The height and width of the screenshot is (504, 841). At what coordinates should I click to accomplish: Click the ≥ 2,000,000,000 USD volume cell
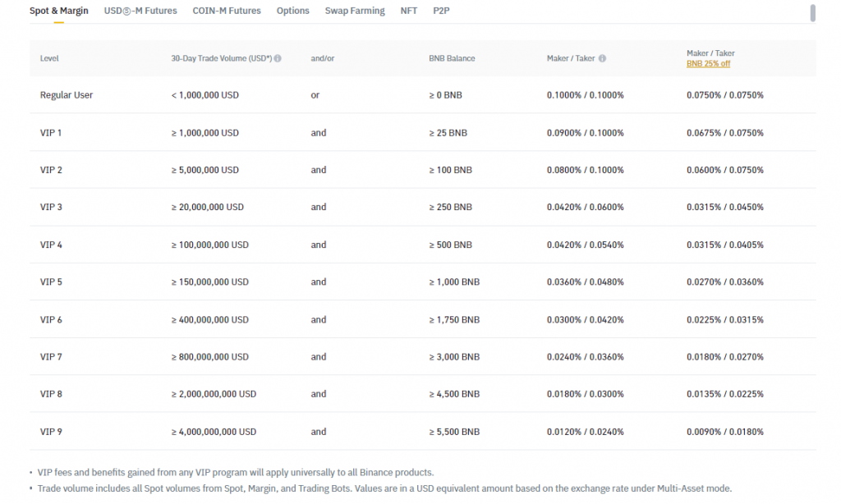tap(214, 394)
